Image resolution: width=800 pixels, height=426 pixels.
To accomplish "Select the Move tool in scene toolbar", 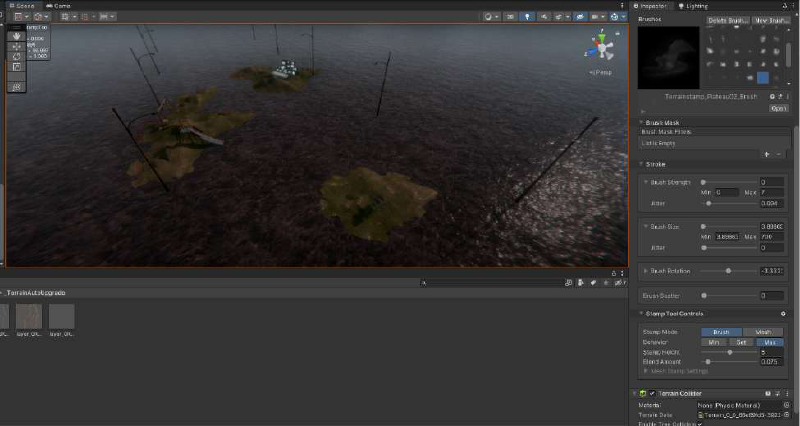I will (16, 46).
